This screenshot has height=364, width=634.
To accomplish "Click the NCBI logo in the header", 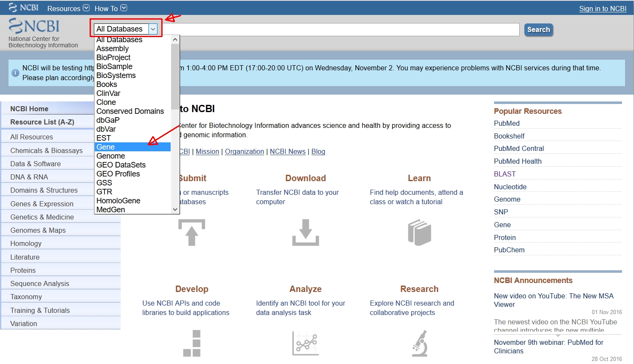I will tap(34, 26).
